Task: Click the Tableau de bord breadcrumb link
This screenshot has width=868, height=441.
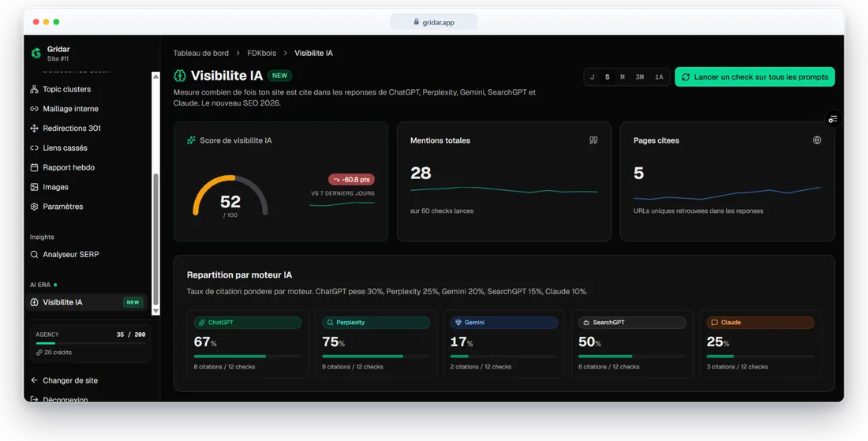Action: 201,53
